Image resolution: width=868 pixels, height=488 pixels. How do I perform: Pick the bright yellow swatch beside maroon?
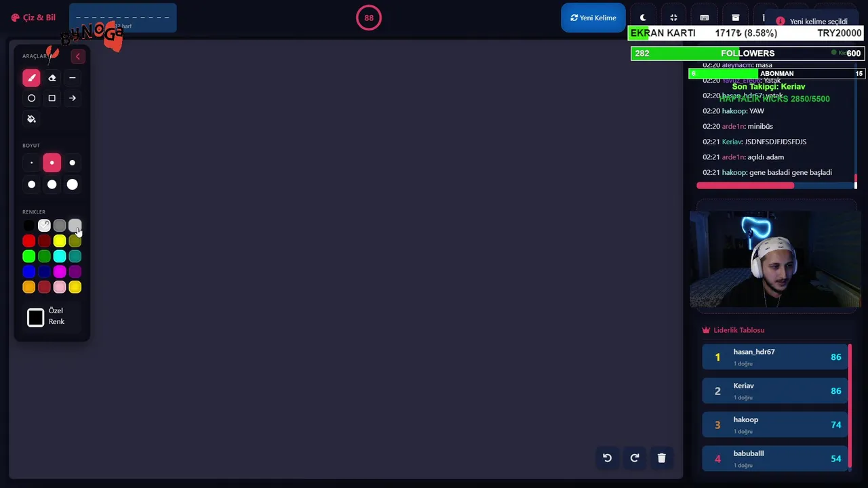click(60, 241)
